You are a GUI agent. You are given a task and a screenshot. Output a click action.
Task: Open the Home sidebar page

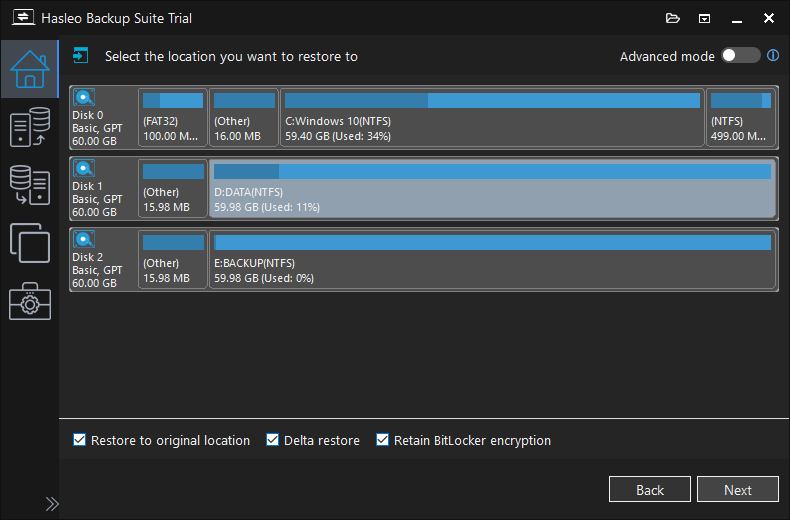tap(30, 69)
